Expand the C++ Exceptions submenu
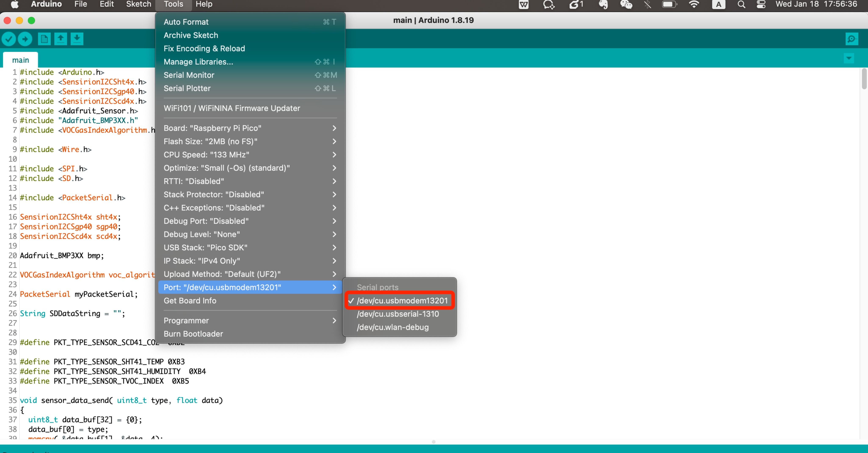The height and width of the screenshot is (453, 868). [250, 208]
